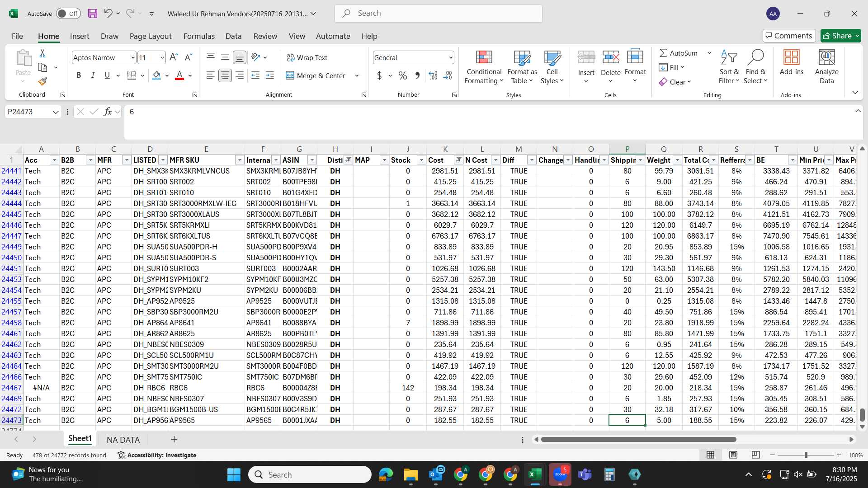Click the horizontal scrollbar thumb

638,439
